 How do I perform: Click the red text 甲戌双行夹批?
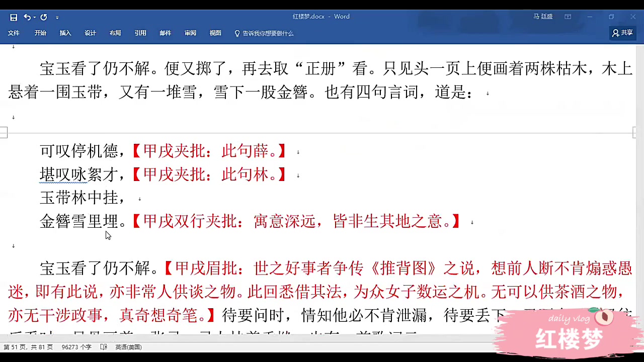(190, 221)
